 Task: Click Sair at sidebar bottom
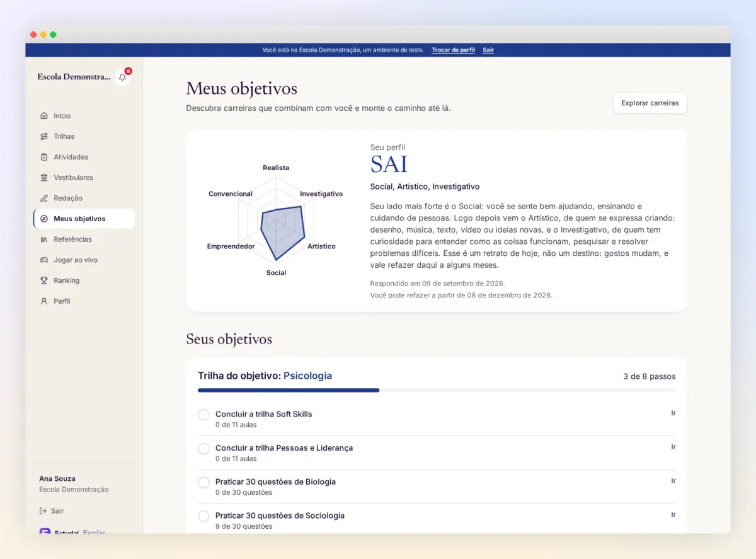[x=52, y=511]
